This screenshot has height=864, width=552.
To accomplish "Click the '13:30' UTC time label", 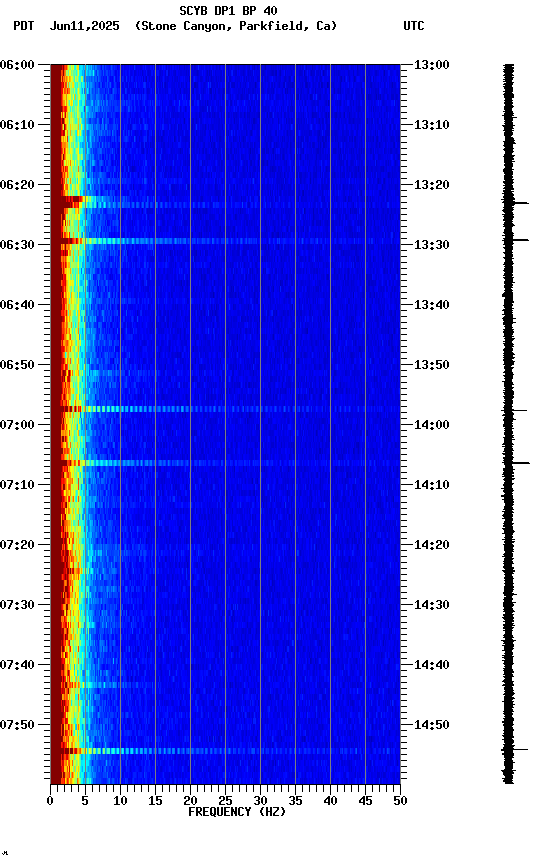I will tap(432, 245).
